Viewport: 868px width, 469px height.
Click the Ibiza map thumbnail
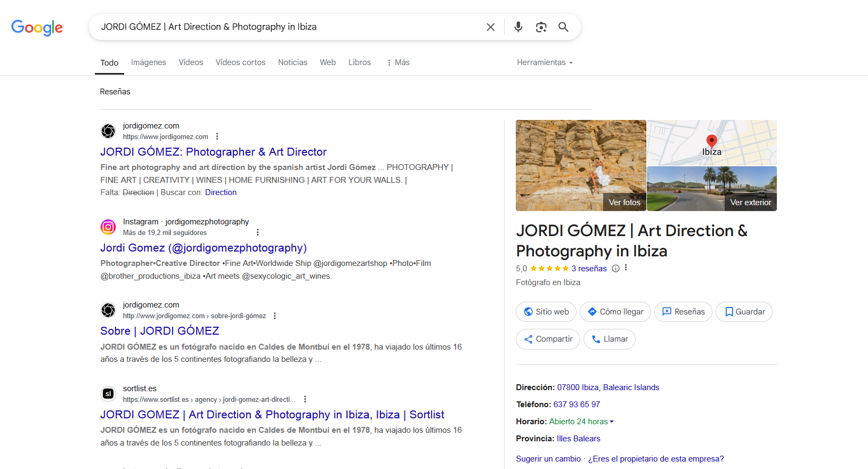711,142
